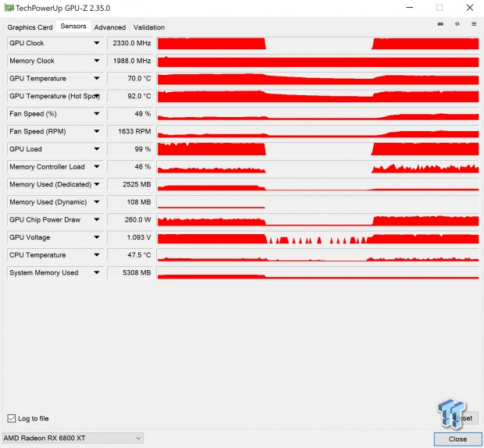Select the Sensors tab

pos(73,27)
